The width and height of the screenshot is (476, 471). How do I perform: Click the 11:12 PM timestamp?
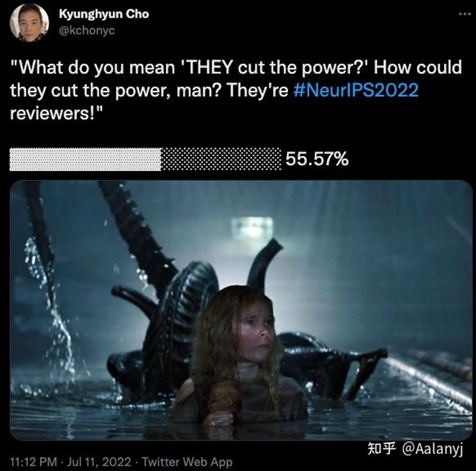[34, 462]
